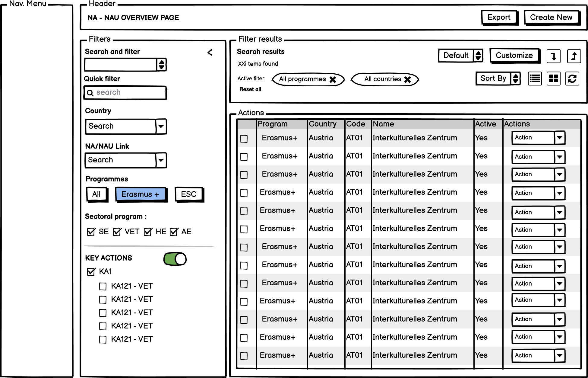
Task: Remove the All programmes filter chip
Action: point(333,79)
